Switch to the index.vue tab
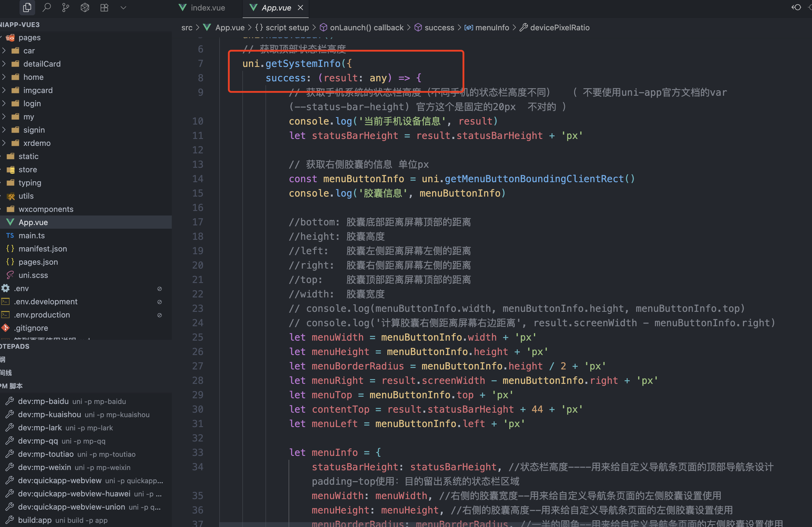The width and height of the screenshot is (812, 527). click(x=208, y=8)
